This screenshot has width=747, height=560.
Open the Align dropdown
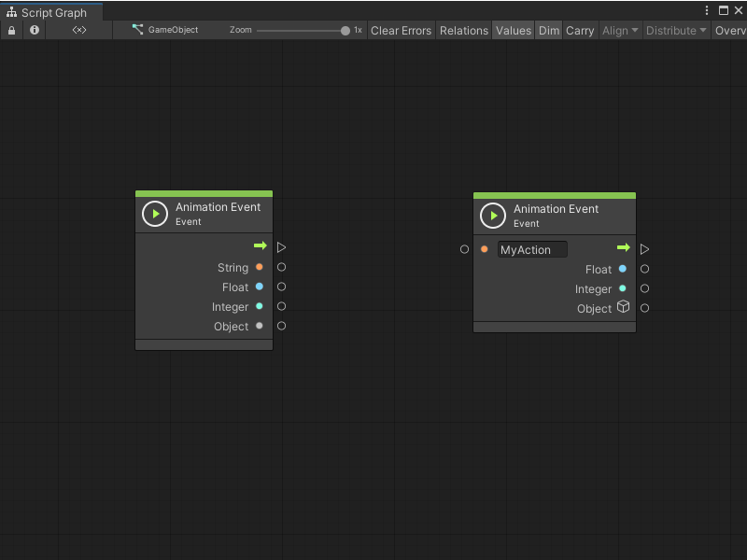619,30
